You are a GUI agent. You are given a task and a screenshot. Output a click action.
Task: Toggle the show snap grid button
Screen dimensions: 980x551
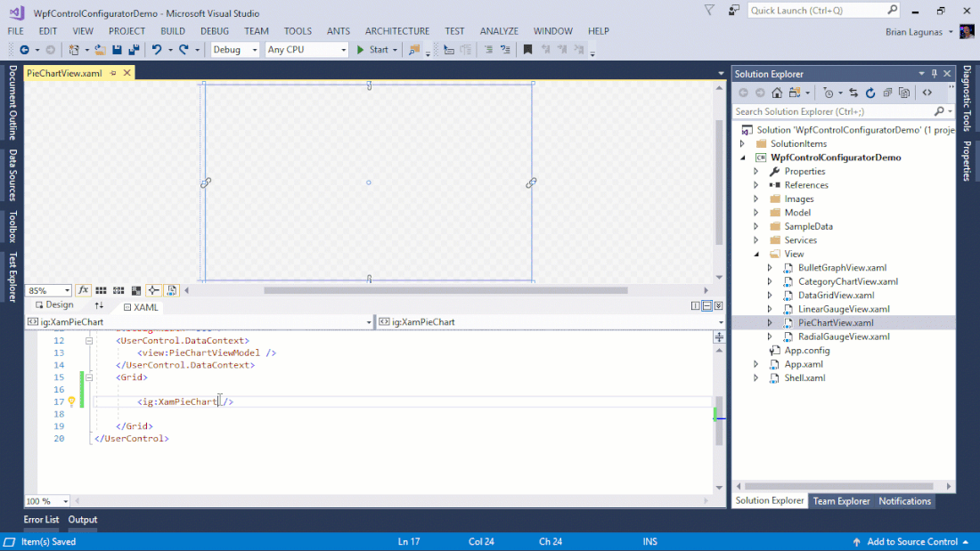point(101,290)
